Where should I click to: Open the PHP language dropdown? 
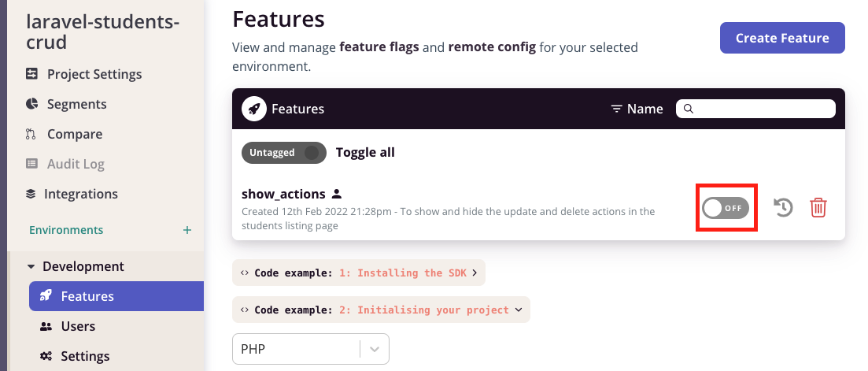coord(311,350)
